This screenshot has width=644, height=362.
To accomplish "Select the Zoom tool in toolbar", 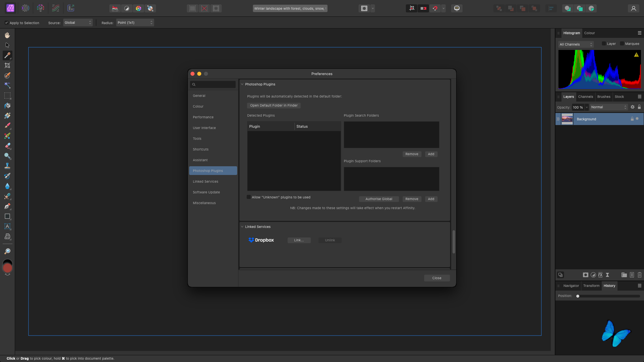I will click(7, 251).
